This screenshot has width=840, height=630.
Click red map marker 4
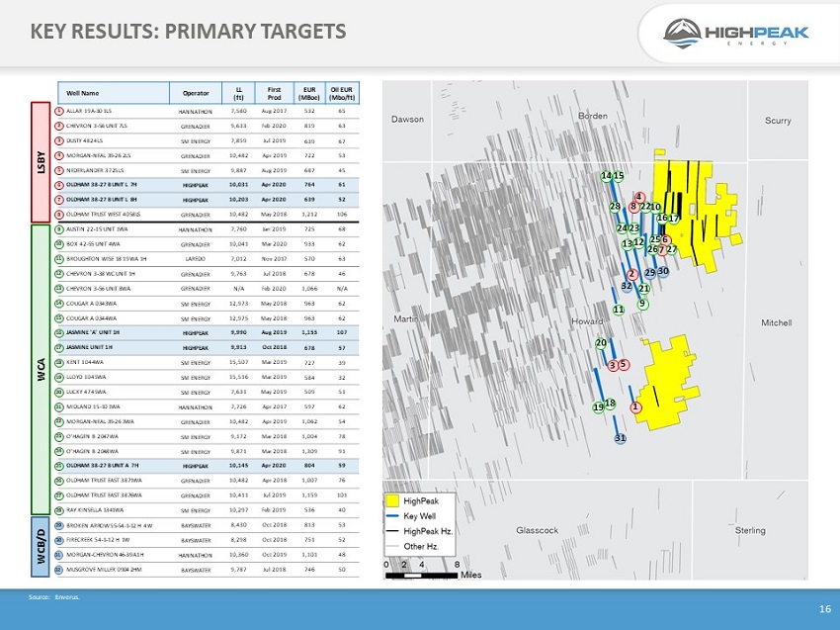(638, 198)
